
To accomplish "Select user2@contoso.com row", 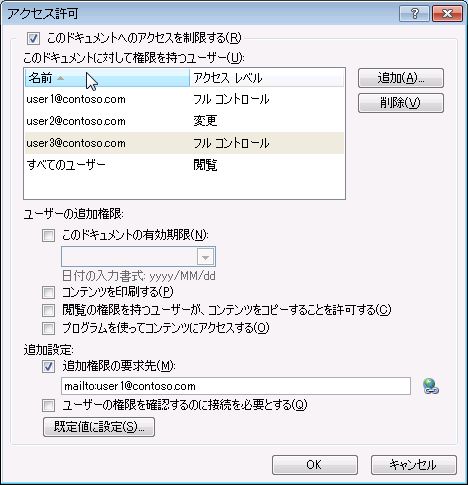I will click(x=184, y=121).
